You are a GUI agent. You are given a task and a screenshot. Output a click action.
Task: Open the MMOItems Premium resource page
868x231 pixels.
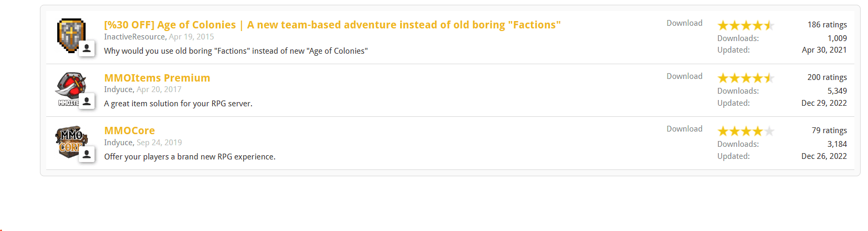click(157, 78)
